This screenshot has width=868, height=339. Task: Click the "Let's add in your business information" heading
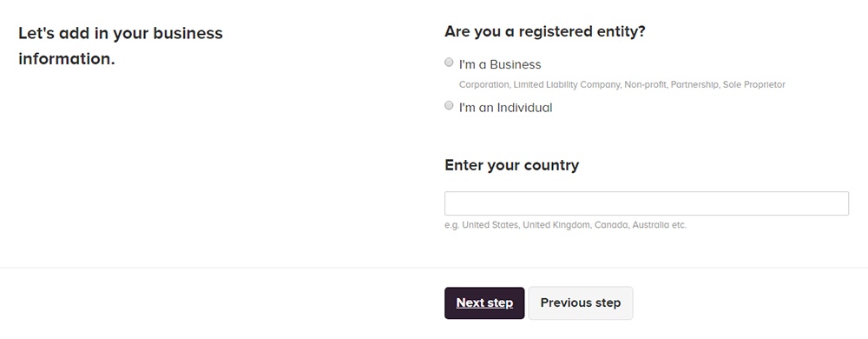[121, 45]
